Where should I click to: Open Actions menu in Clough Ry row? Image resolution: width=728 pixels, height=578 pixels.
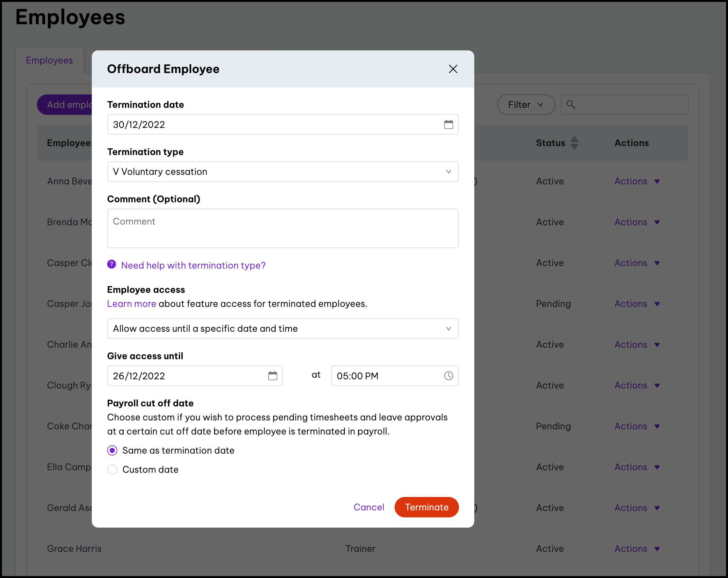(x=637, y=385)
